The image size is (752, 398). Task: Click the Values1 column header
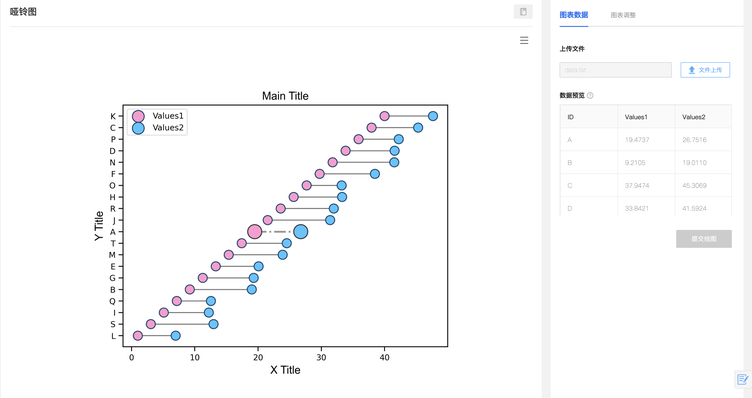point(636,117)
